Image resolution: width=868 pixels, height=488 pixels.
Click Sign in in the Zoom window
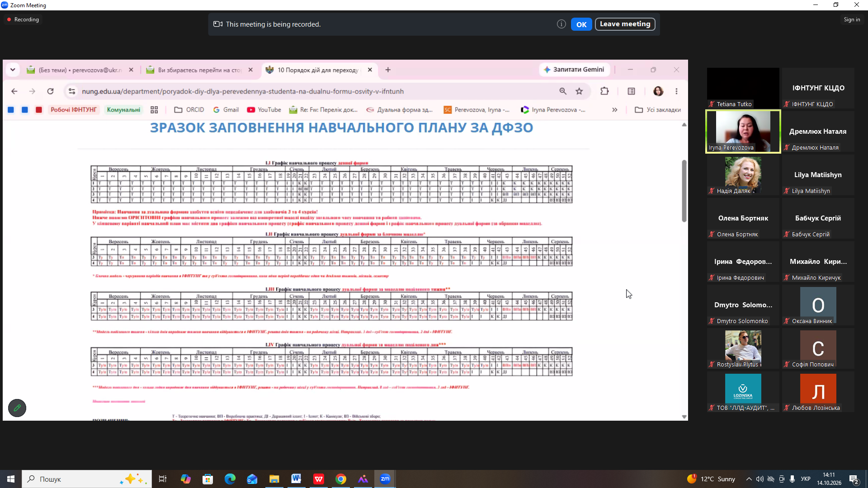coord(852,19)
